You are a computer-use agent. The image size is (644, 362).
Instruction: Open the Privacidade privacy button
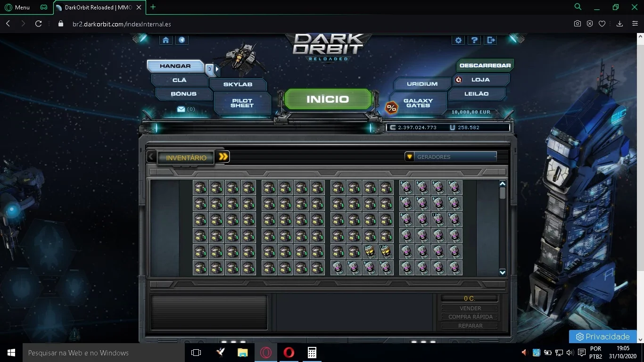coord(603,337)
